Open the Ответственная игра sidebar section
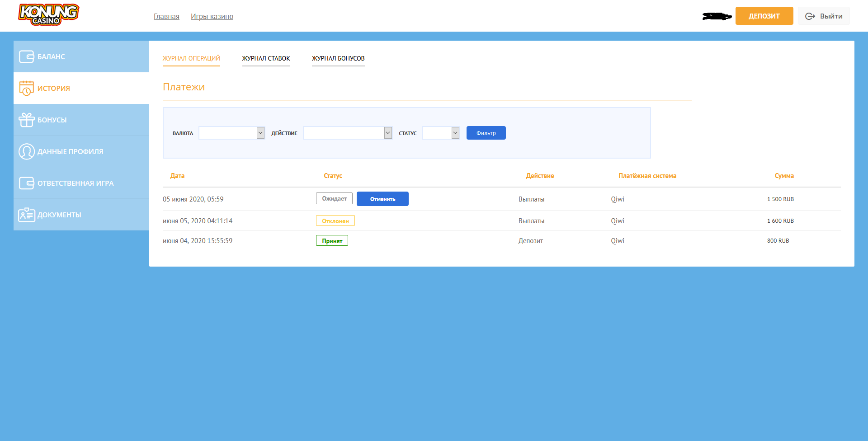The width and height of the screenshot is (868, 441). (81, 183)
